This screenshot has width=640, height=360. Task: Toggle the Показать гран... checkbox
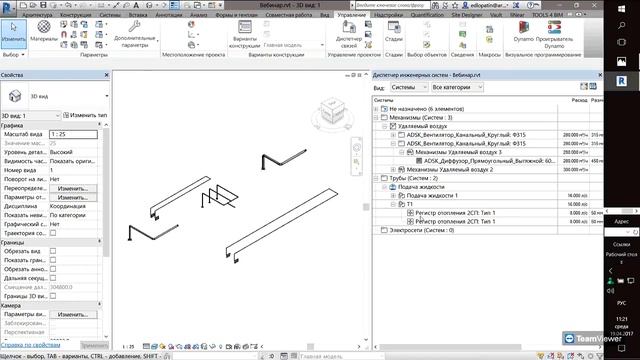point(53,260)
